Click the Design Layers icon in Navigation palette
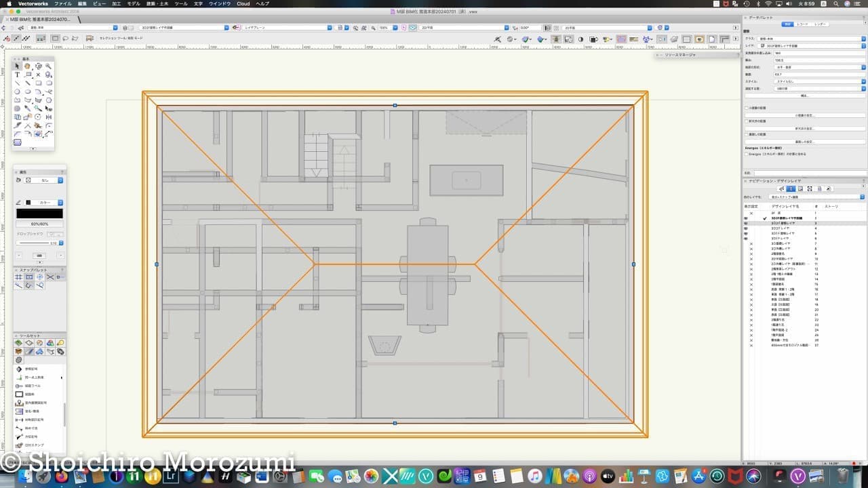Screen dimensions: 868x488 click(x=791, y=188)
